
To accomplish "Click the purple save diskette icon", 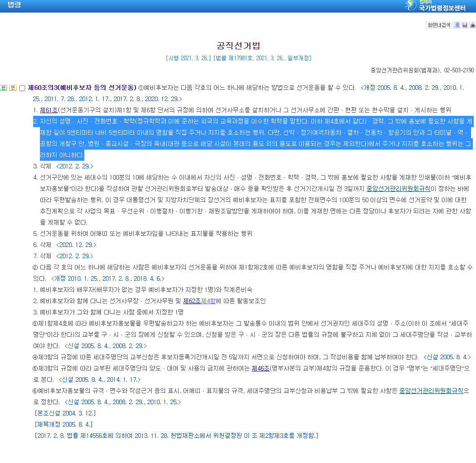I will 465,25.
